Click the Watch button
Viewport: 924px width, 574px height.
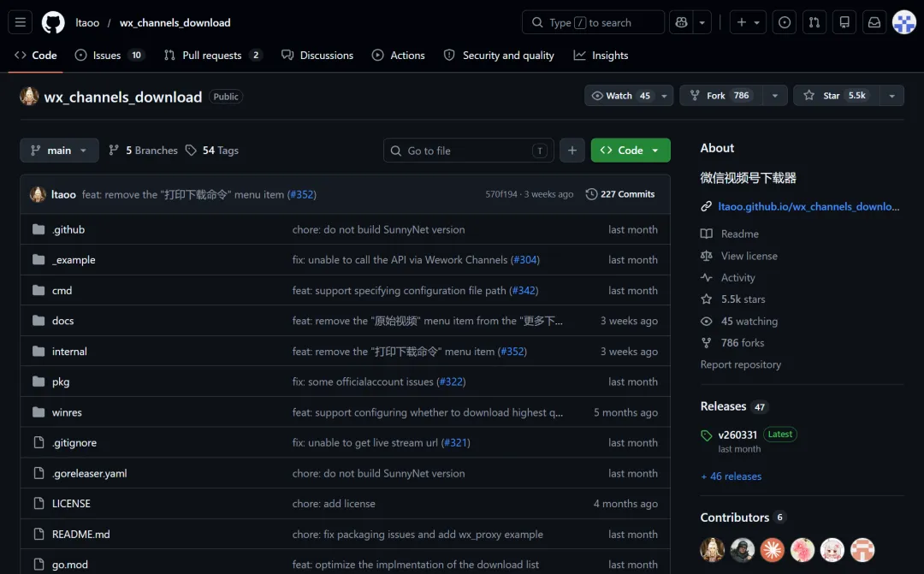(620, 96)
